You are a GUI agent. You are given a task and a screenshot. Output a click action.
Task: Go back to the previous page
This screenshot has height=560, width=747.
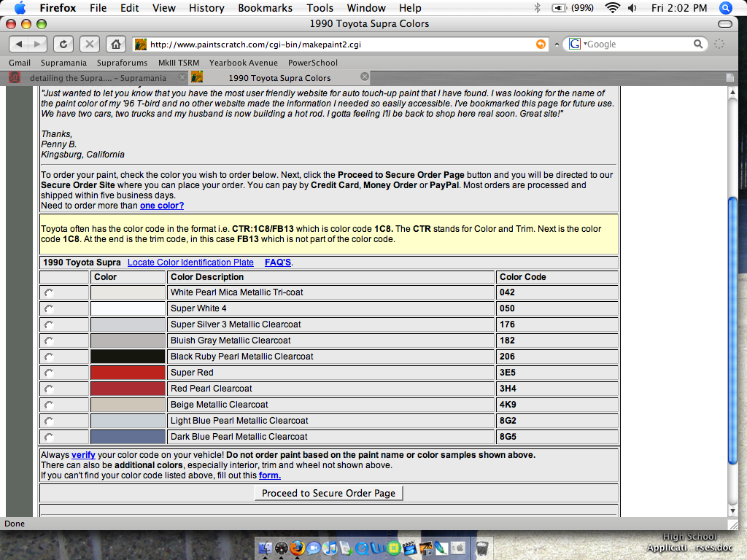tap(19, 44)
